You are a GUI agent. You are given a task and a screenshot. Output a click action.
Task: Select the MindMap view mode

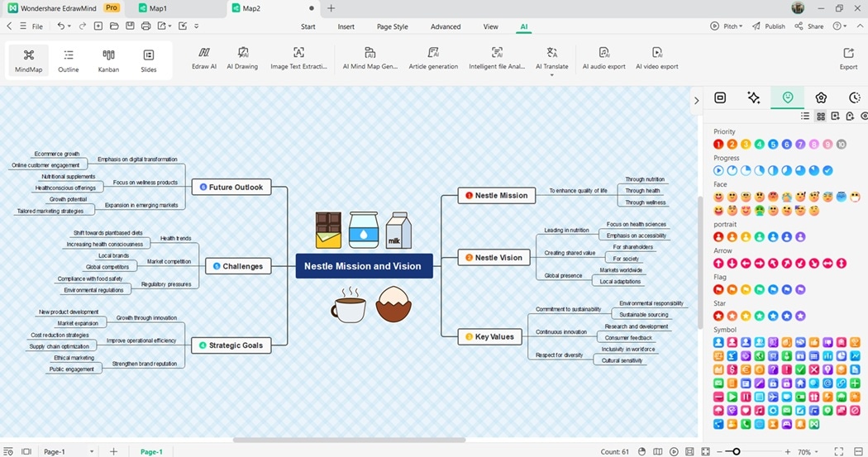click(28, 60)
